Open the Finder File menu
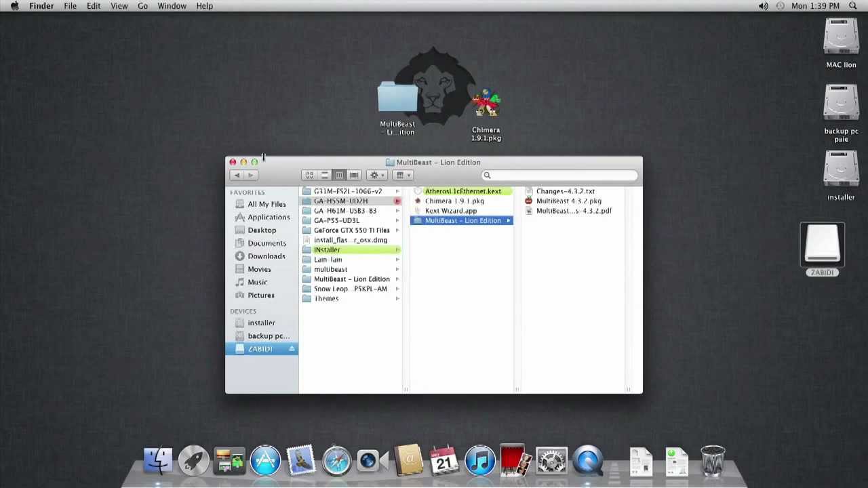The width and height of the screenshot is (868, 488). (70, 6)
